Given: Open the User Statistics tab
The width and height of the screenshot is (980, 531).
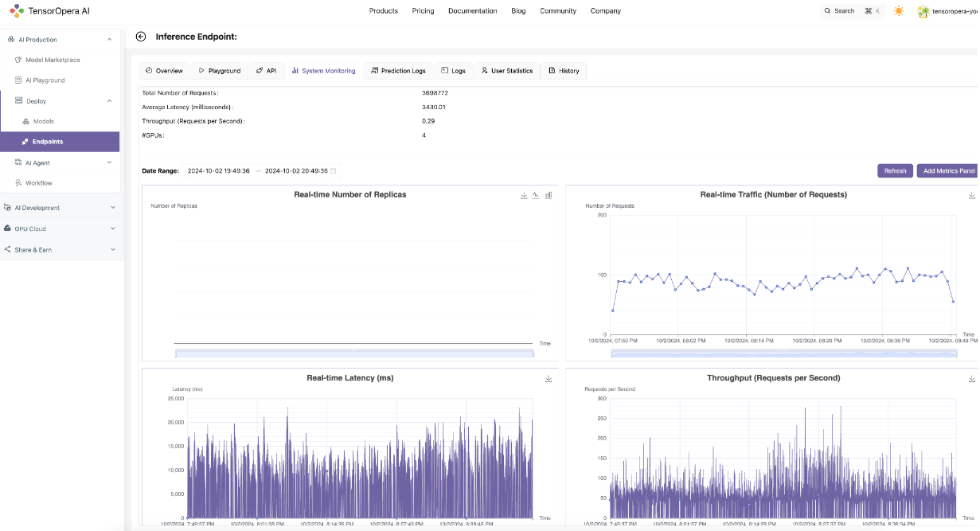Looking at the screenshot, I should 507,70.
